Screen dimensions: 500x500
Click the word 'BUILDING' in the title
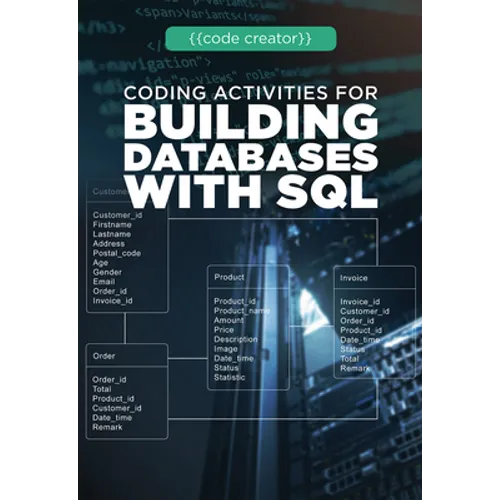tap(251, 121)
